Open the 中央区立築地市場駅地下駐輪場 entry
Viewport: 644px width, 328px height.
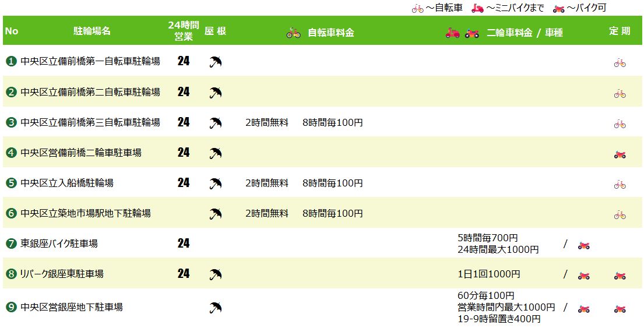pyautogui.click(x=85, y=213)
